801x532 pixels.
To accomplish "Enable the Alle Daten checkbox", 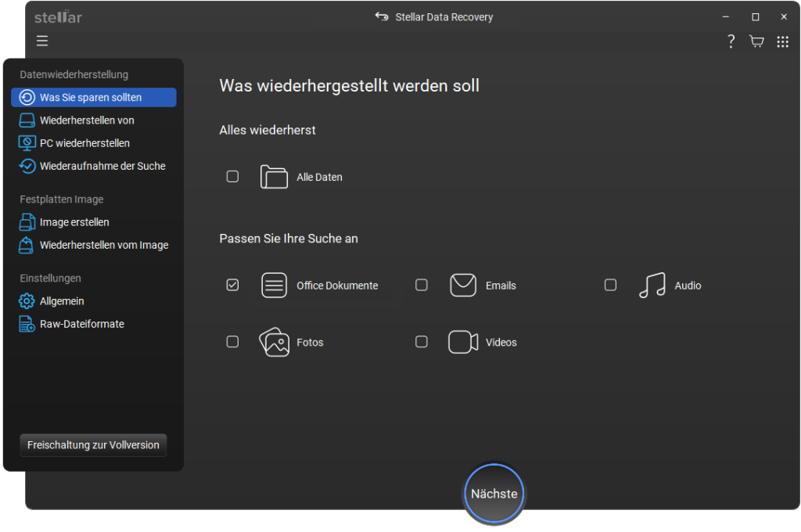I will click(232, 177).
